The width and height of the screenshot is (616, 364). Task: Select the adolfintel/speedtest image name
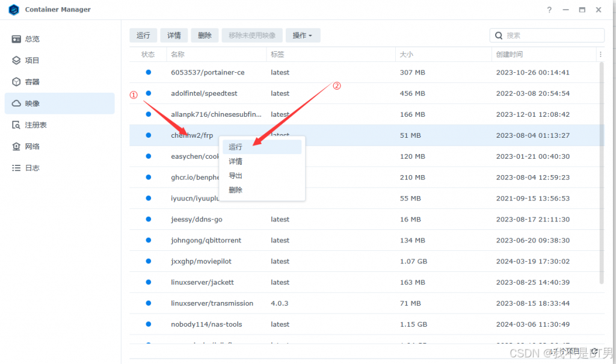tap(204, 93)
